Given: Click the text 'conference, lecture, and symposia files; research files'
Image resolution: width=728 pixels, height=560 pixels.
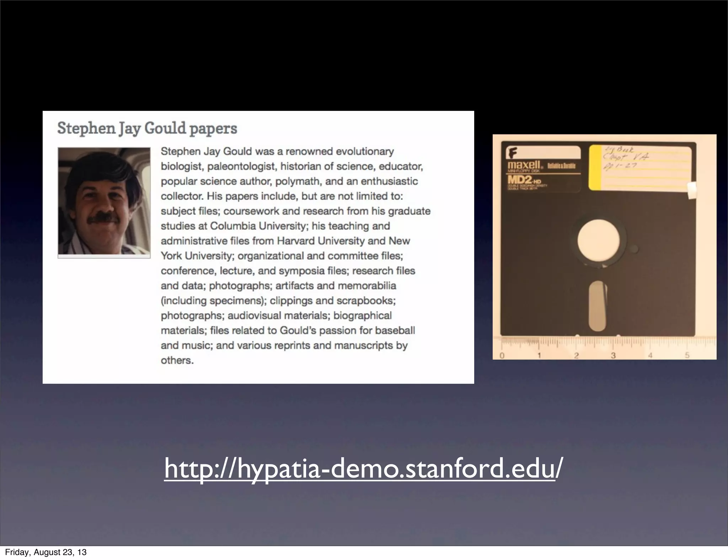Looking at the screenshot, I should (x=288, y=271).
